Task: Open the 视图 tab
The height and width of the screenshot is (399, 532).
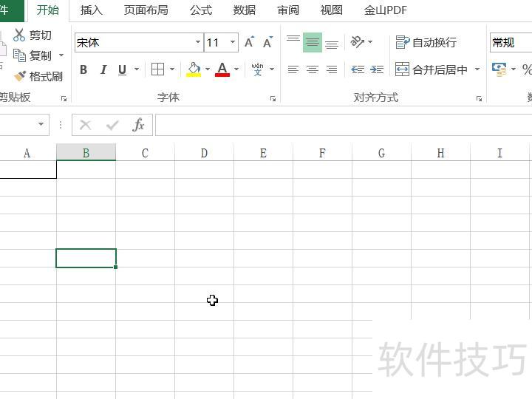Action: pyautogui.click(x=332, y=10)
